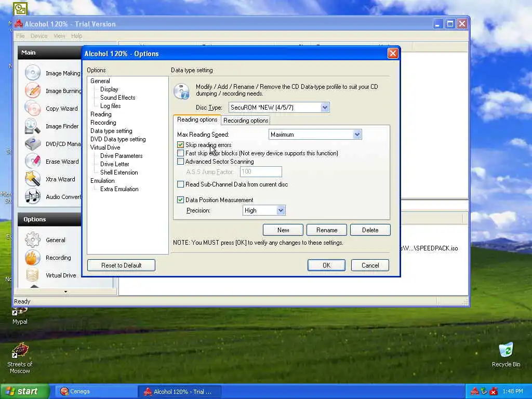Select Recording in the options tree
Image resolution: width=532 pixels, height=399 pixels.
[103, 123]
